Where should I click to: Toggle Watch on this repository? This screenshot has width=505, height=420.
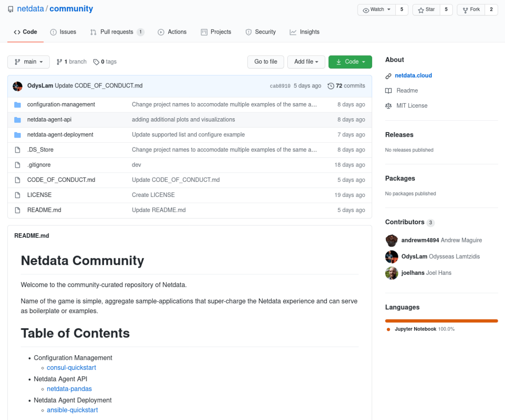tap(376, 10)
